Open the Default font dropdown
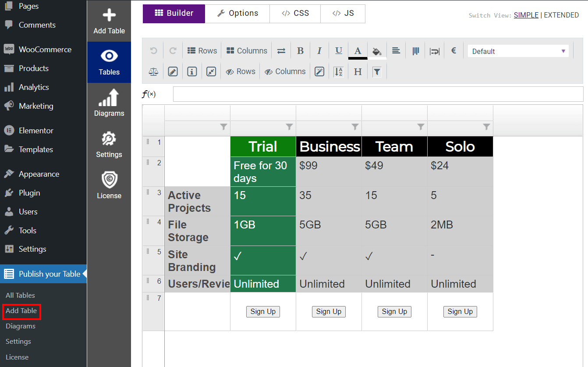This screenshot has height=367, width=588. [518, 51]
